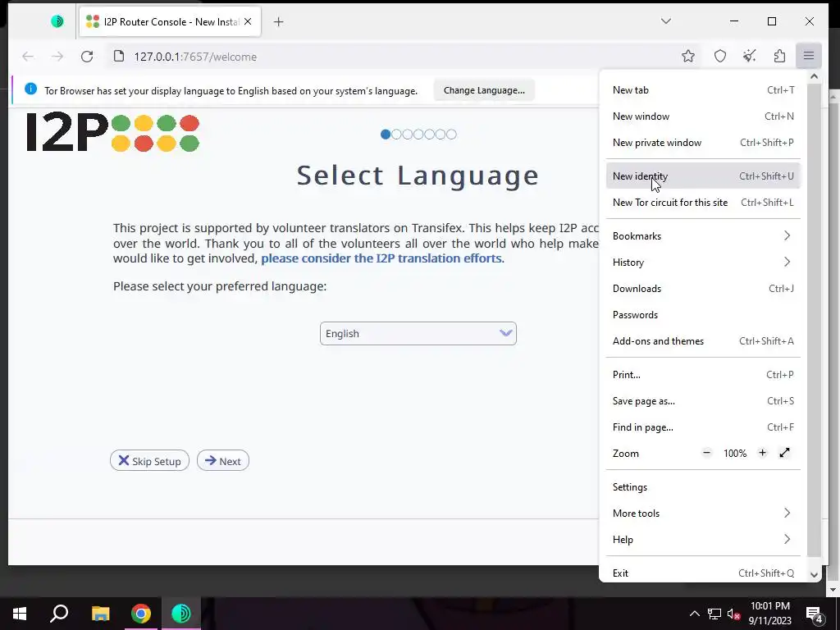Click the first filled setup progress dot
The width and height of the screenshot is (840, 630).
tap(386, 135)
